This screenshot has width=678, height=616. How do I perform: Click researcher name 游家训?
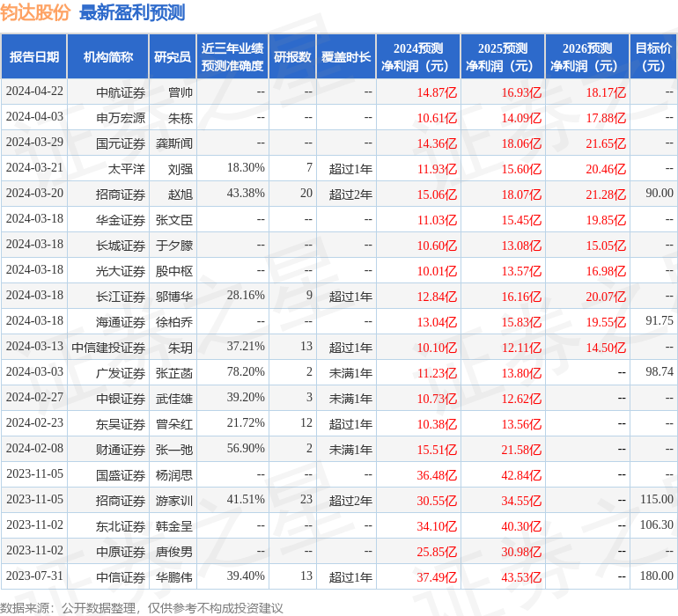[174, 501]
